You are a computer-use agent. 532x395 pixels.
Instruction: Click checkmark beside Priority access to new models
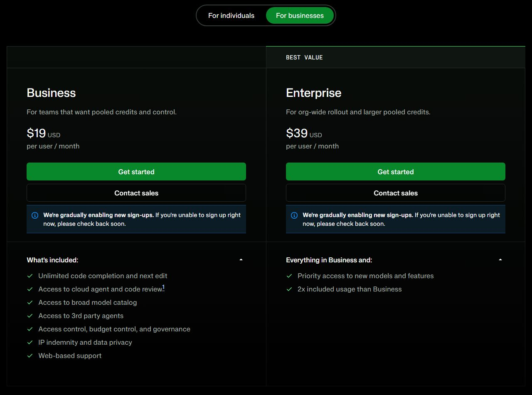pyautogui.click(x=289, y=276)
